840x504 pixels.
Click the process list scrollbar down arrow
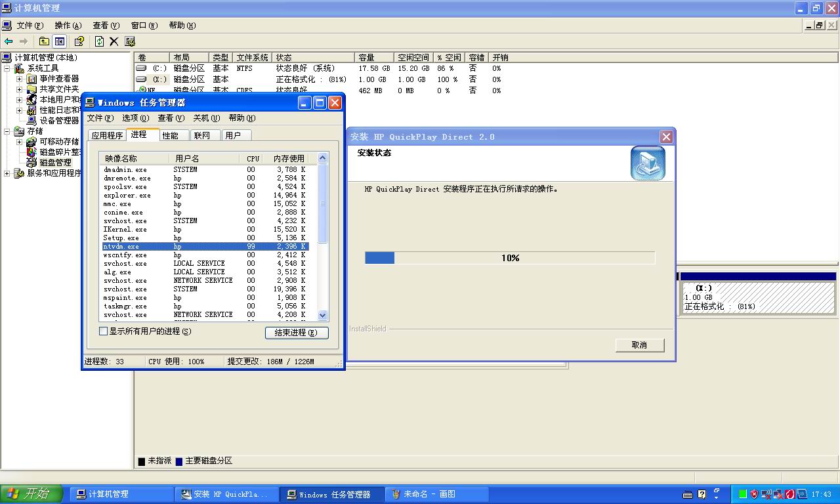[322, 315]
